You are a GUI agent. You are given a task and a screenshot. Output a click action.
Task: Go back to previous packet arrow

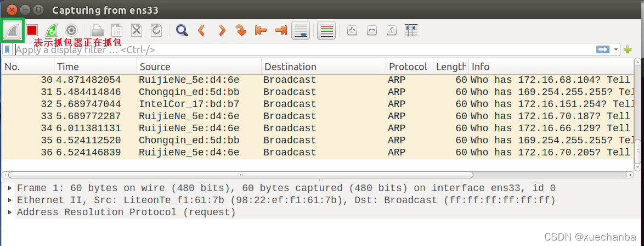tap(201, 30)
